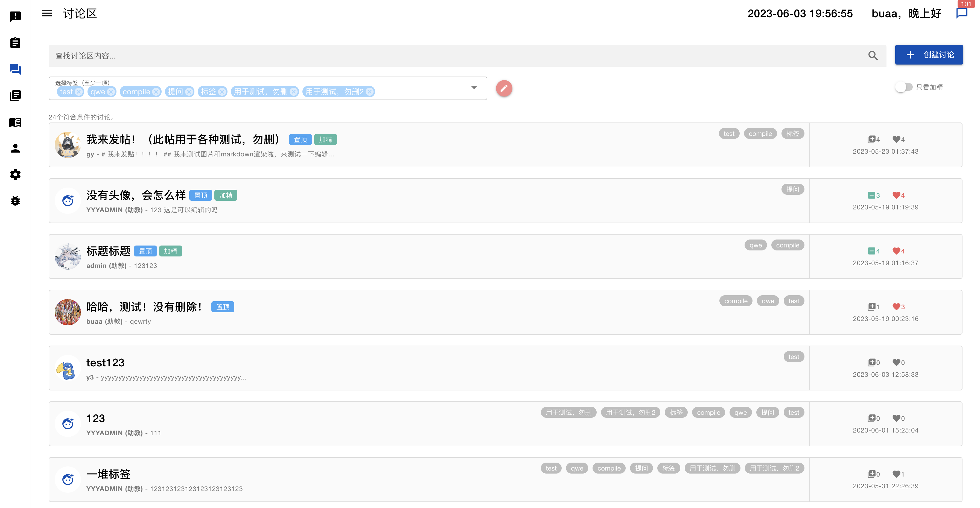Open the bug report sidebar icon

click(15, 201)
